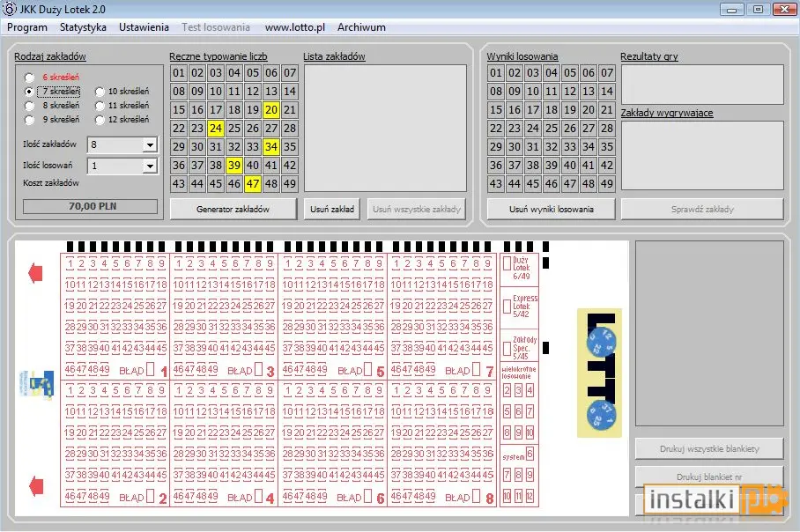Click the Rezultaty gry results box

coord(702,85)
